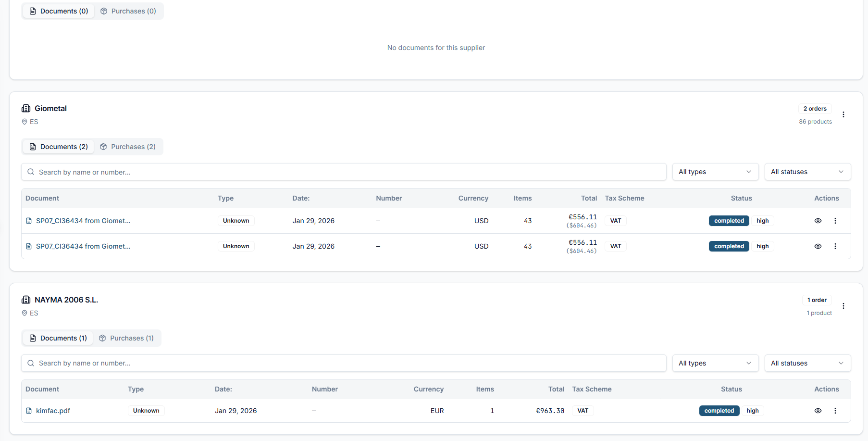
Task: Click the magnifier icon in Giometal search bar
Action: pos(31,172)
